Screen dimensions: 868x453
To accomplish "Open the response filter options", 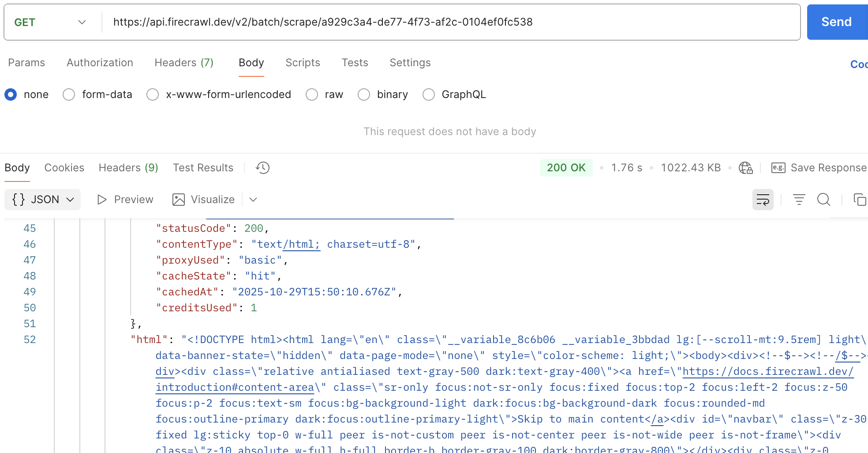I will [799, 200].
